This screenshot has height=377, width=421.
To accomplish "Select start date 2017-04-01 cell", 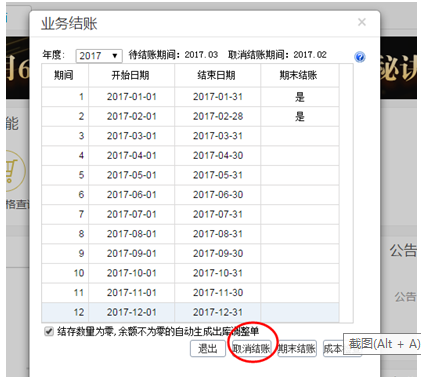I will point(131,156).
